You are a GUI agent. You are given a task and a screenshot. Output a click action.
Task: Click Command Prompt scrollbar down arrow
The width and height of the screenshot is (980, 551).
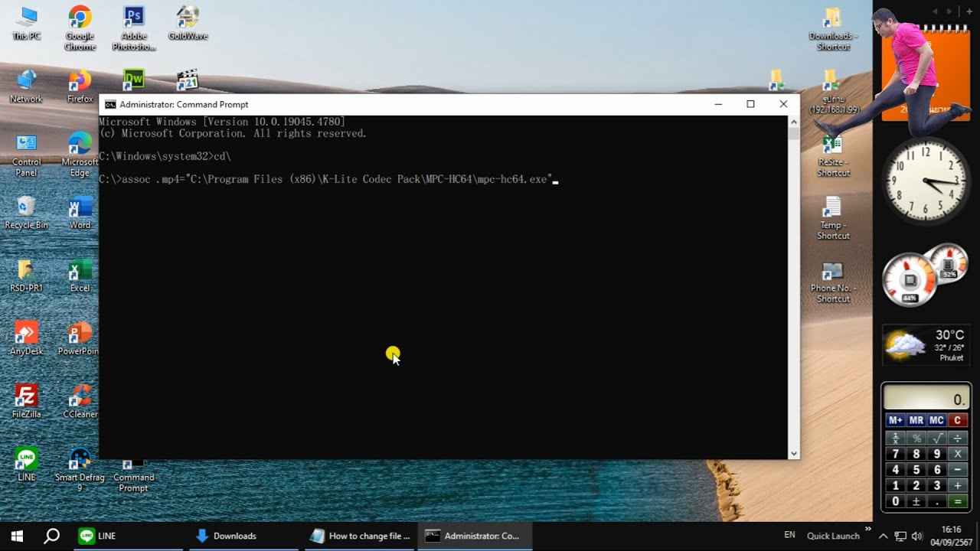pyautogui.click(x=794, y=453)
